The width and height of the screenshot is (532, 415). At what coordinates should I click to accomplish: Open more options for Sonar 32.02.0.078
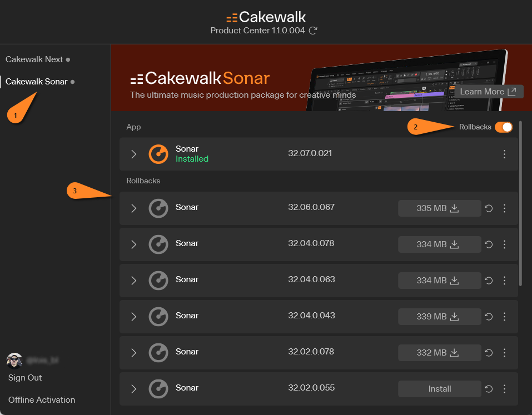pyautogui.click(x=505, y=353)
